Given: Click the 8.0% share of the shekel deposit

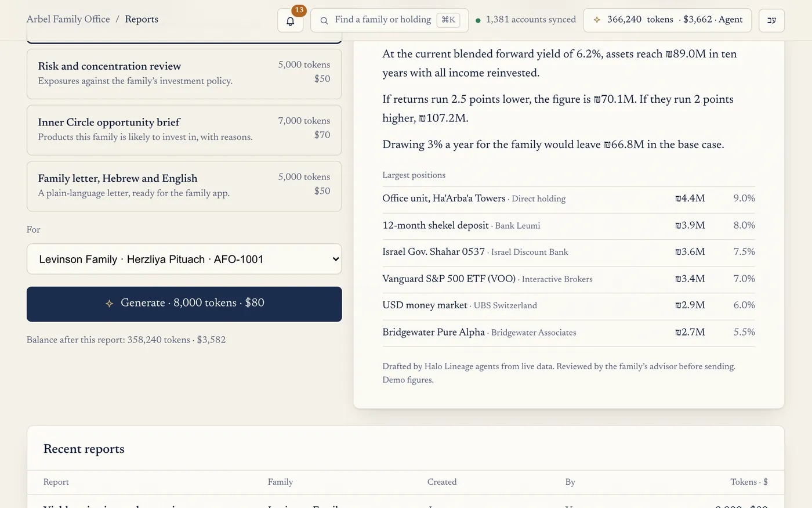Looking at the screenshot, I should pos(744,225).
